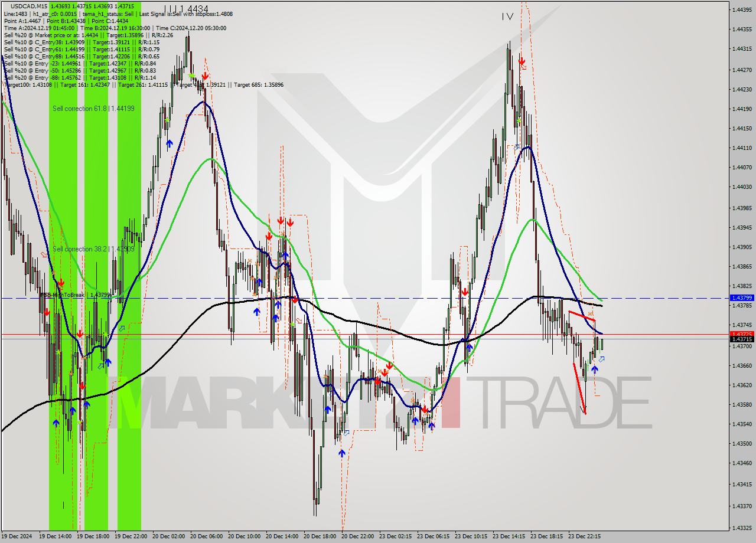Click the 1.43500 price axis label
Image resolution: width=756 pixels, height=543 pixels.
coord(742,443)
